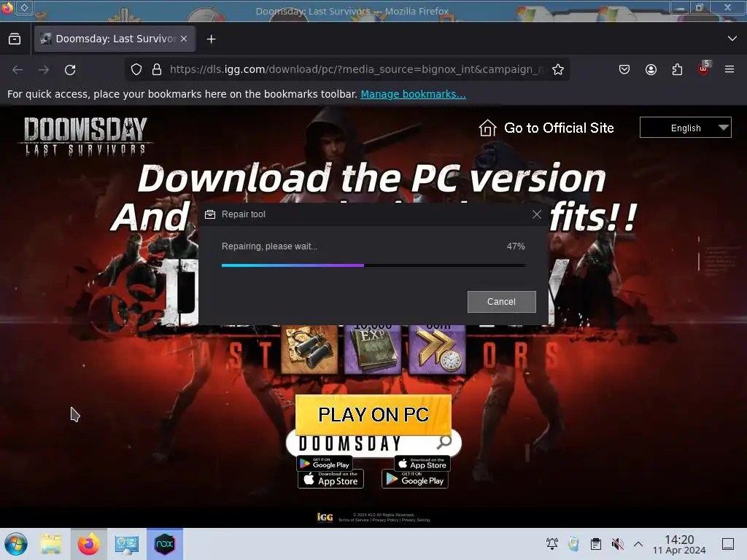Click the lower-right Google Play badge
The width and height of the screenshot is (747, 560).
(x=415, y=478)
